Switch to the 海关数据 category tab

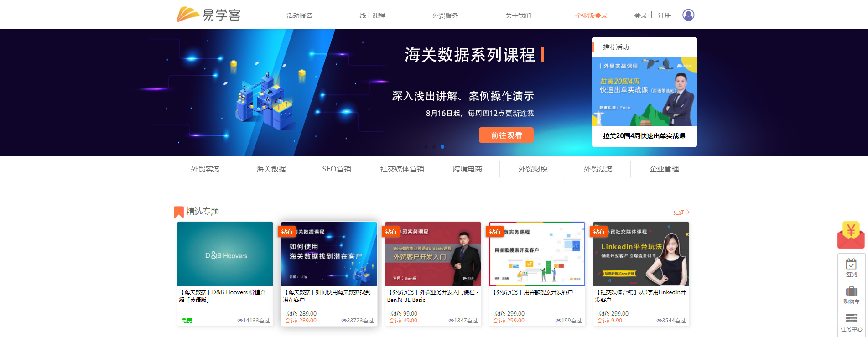tap(271, 169)
